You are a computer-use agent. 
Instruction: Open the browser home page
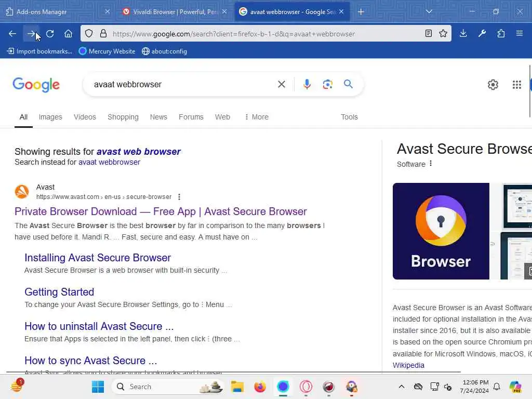point(68,34)
